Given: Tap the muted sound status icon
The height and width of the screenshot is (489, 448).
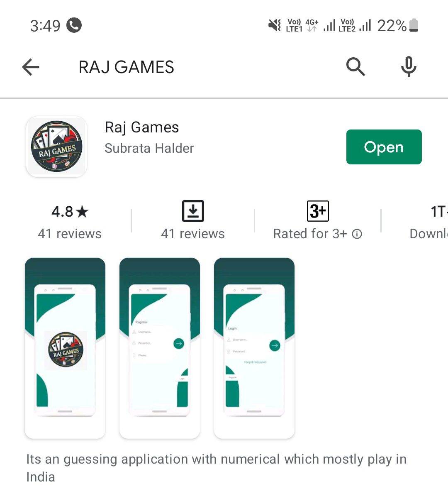Looking at the screenshot, I should 275,25.
